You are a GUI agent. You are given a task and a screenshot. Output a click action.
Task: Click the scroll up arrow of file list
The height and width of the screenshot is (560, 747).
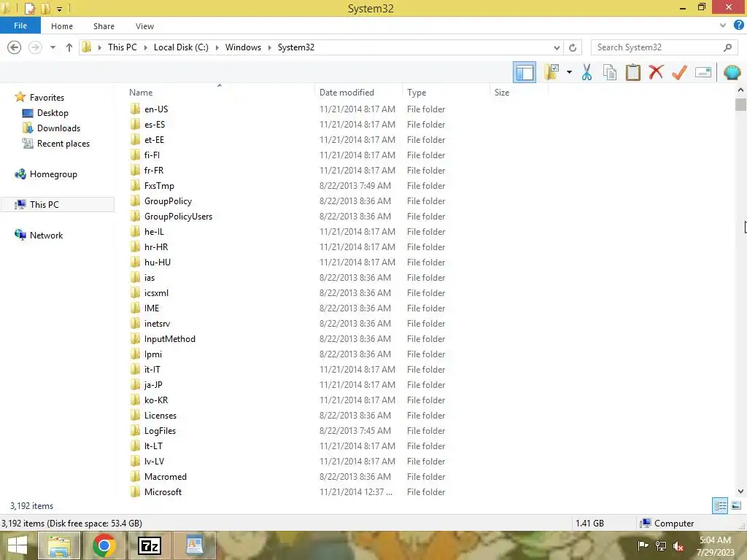pos(740,90)
